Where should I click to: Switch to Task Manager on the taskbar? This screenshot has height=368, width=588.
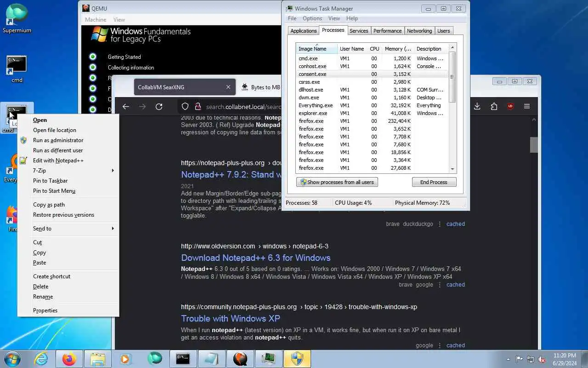269,359
